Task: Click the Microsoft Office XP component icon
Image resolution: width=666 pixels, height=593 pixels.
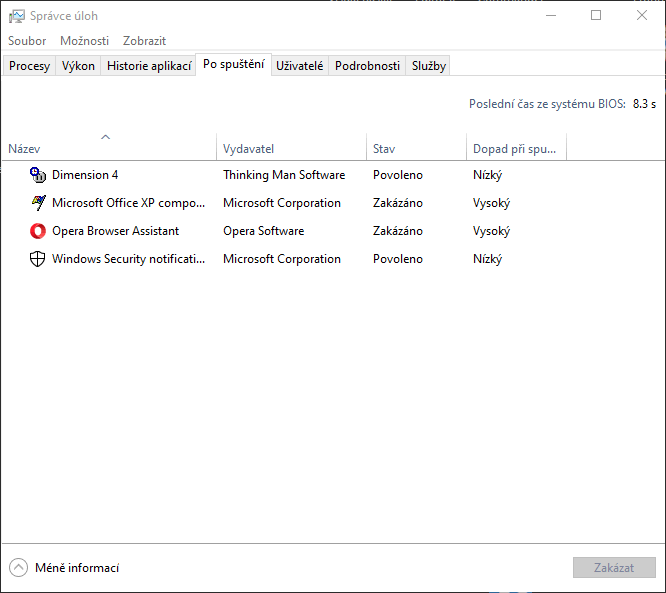Action: [38, 203]
